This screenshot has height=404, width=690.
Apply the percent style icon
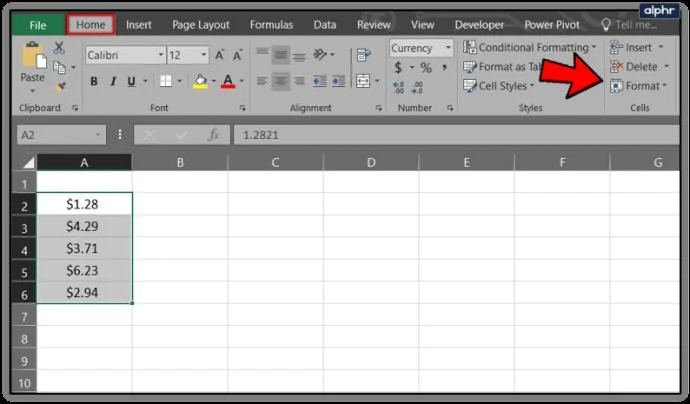426,67
